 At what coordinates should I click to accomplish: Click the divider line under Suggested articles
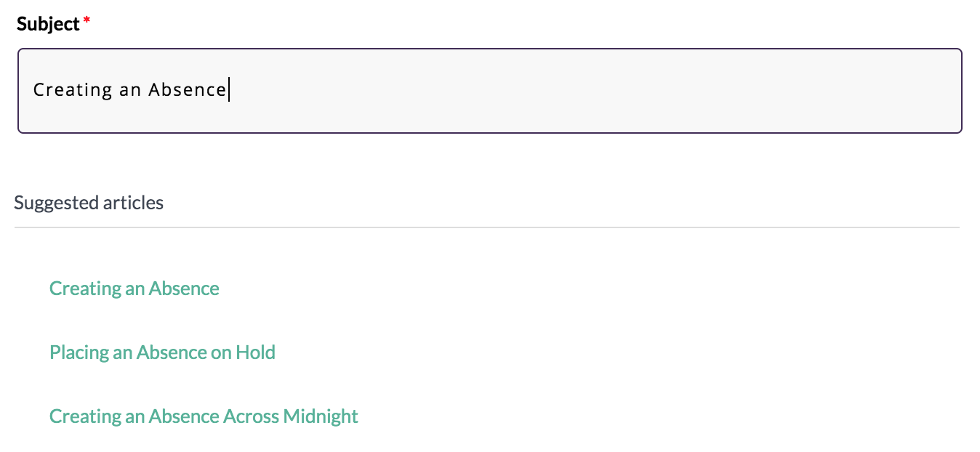(486, 227)
